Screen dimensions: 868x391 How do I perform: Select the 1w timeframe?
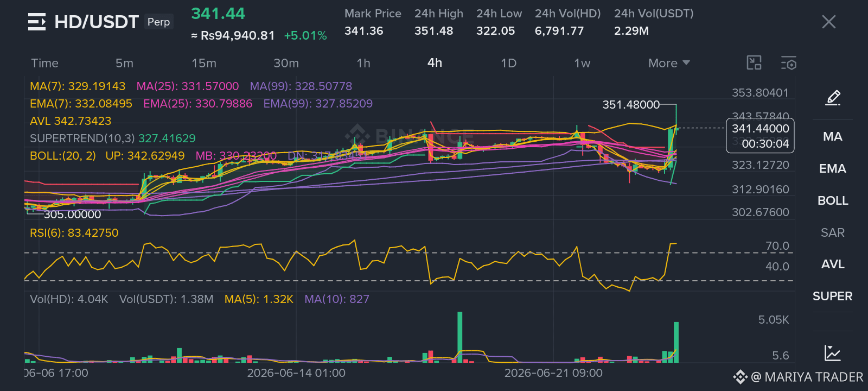[582, 63]
